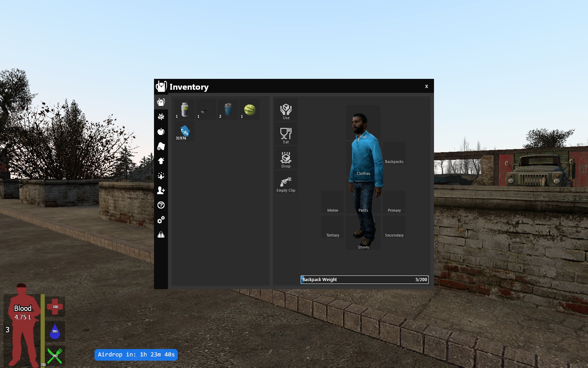
Task: Click the Airdrop countdown timer label
Action: (136, 355)
